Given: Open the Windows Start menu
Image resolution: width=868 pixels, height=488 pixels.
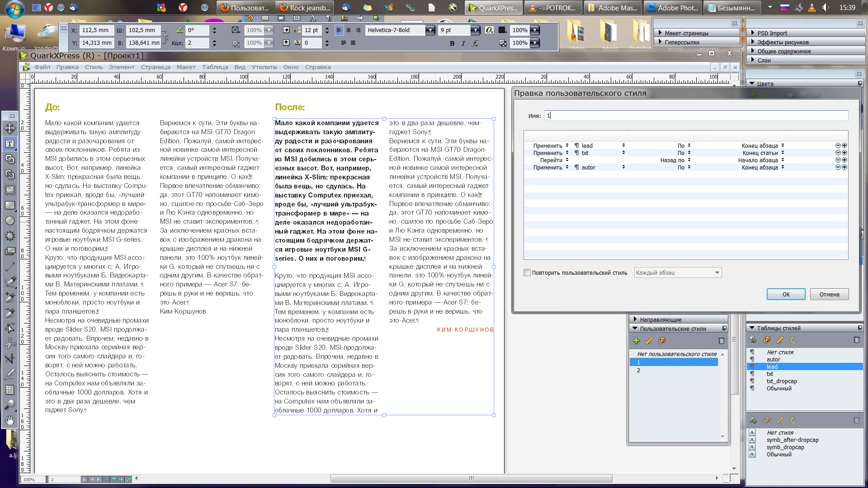Looking at the screenshot, I should pos(13,8).
